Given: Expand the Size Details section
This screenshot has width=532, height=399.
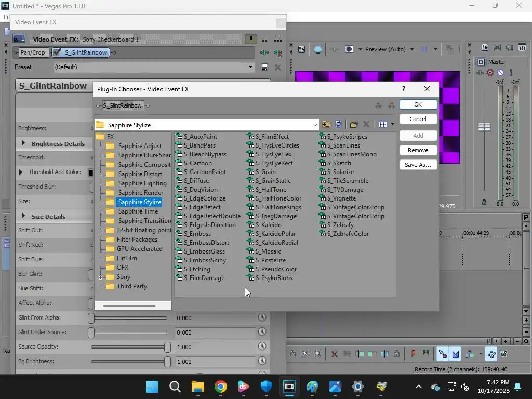Looking at the screenshot, I should point(23,216).
